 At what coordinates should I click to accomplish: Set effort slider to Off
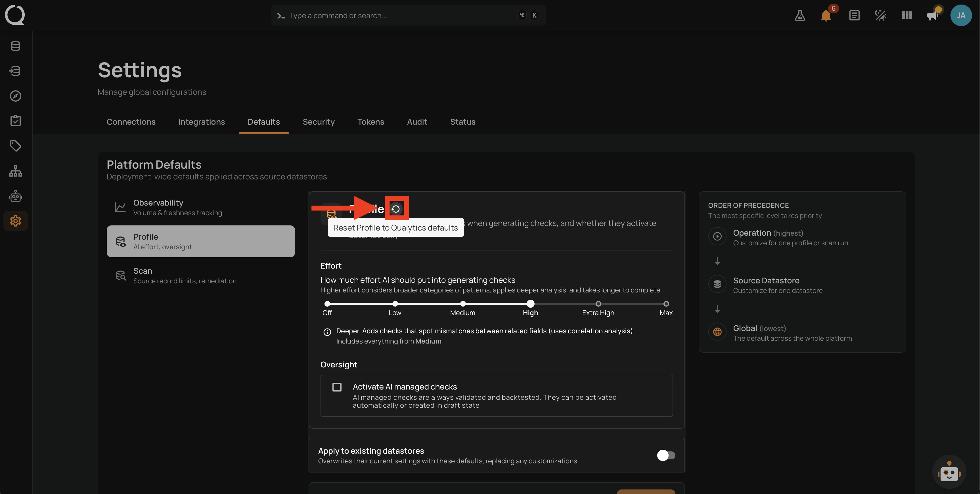coord(327,304)
